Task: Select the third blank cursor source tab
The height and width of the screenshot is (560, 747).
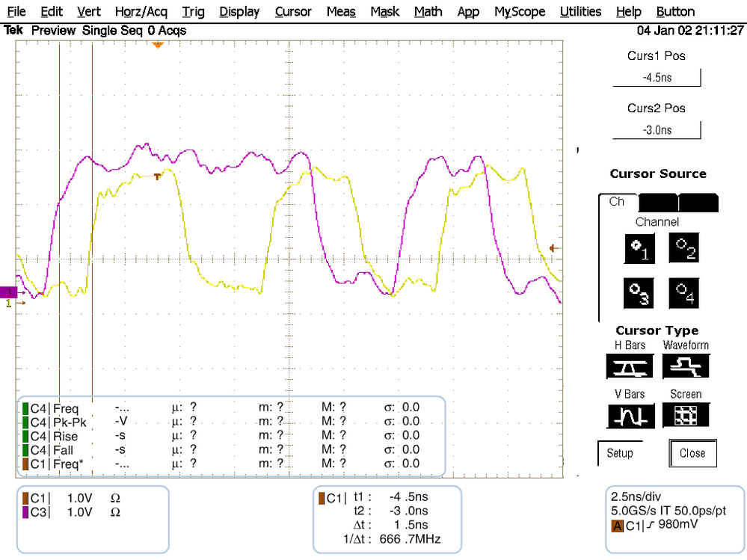Action: tap(698, 203)
